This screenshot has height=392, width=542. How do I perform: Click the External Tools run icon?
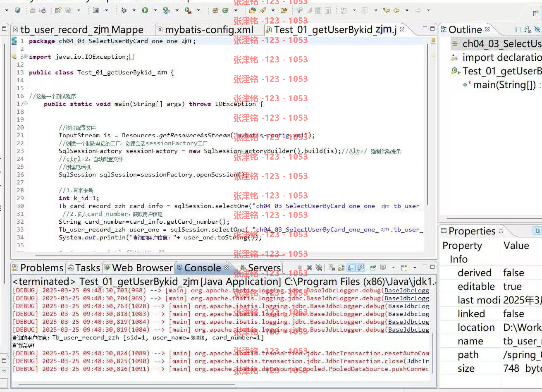(188, 10)
